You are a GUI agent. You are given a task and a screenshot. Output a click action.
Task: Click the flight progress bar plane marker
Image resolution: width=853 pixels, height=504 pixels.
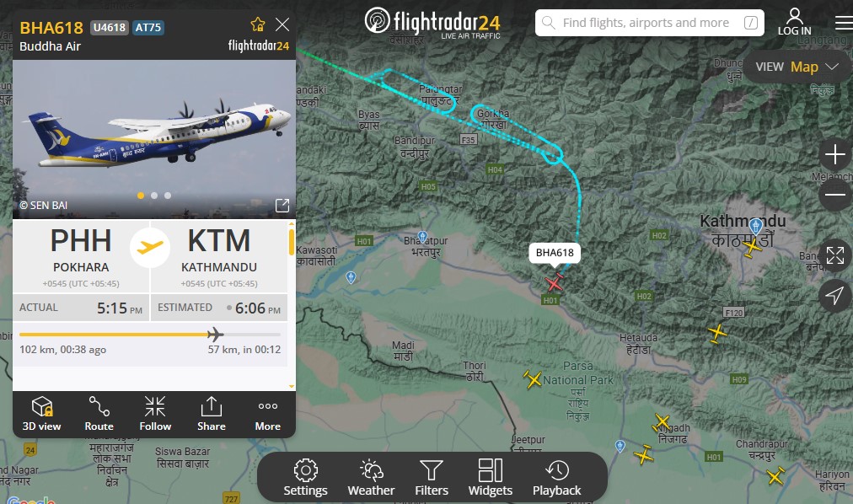click(x=216, y=335)
